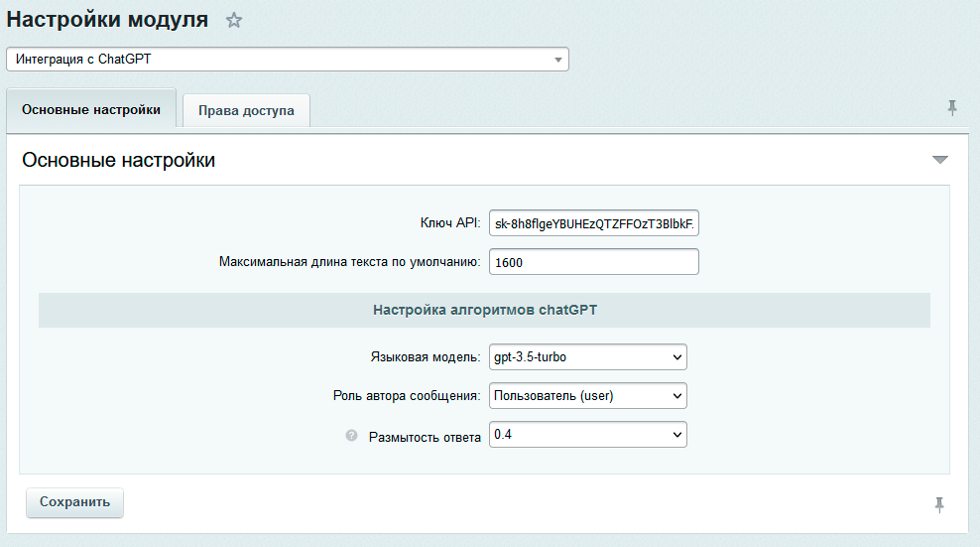Click the Настройка алгоритмов chatGPT heading
The image size is (980, 547).
484,310
